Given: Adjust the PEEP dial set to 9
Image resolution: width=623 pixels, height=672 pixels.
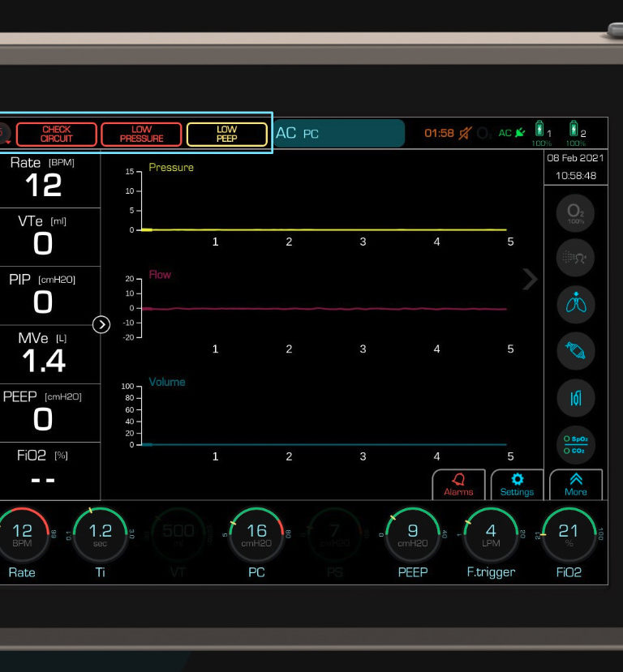Looking at the screenshot, I should pos(412,535).
